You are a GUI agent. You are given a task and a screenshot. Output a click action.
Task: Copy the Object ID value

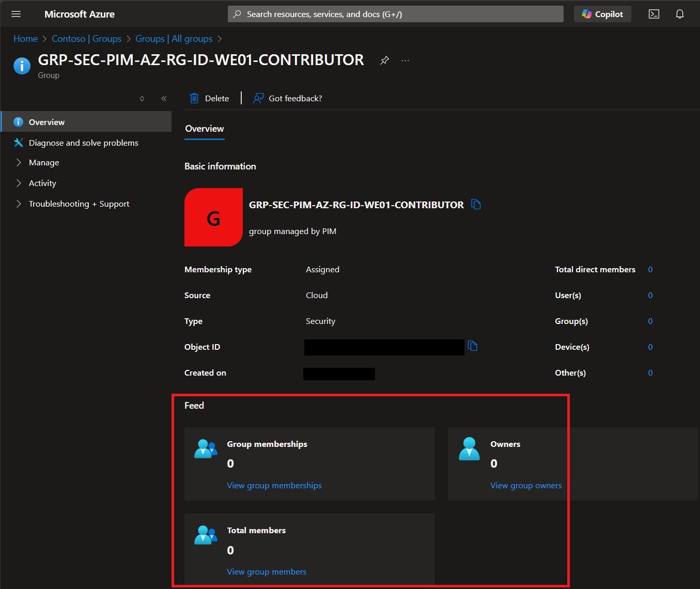[x=472, y=346]
